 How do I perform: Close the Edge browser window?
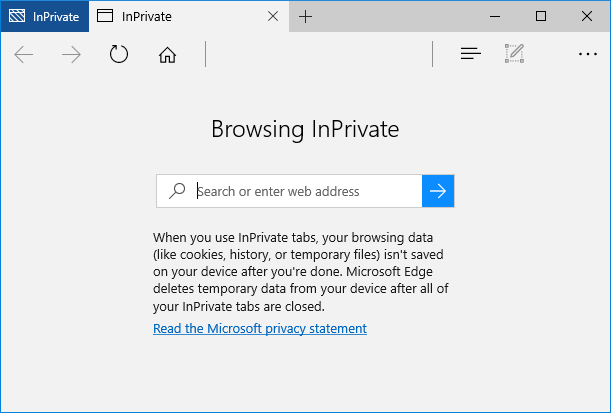(x=587, y=16)
